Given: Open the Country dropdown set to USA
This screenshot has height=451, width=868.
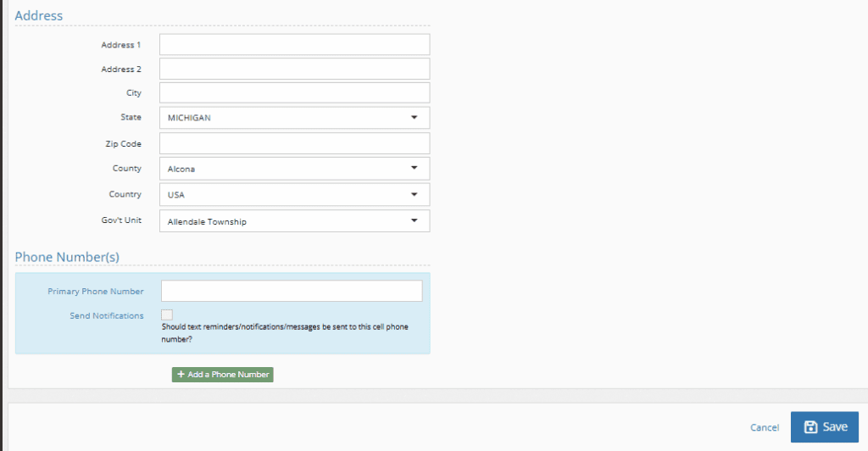Looking at the screenshot, I should coord(294,194).
